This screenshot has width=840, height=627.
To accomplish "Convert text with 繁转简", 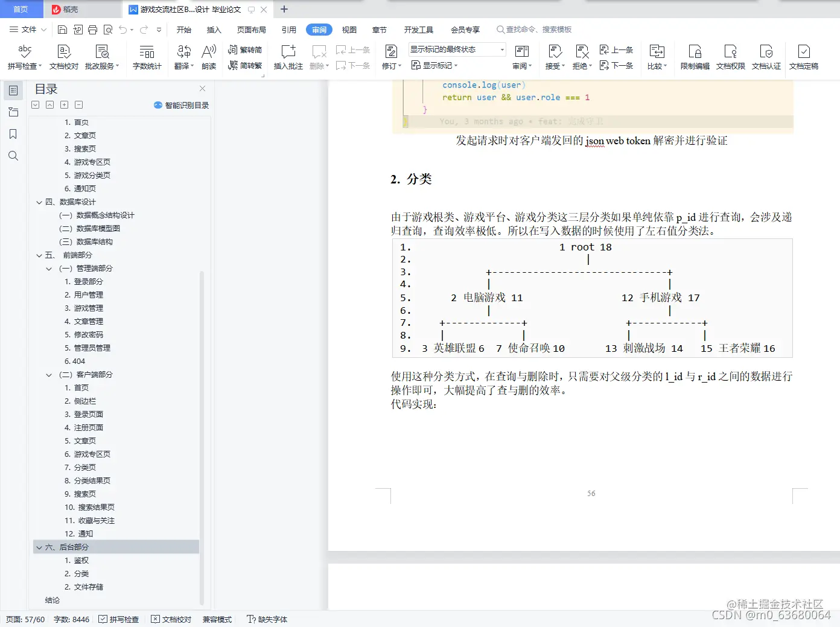I will click(245, 49).
